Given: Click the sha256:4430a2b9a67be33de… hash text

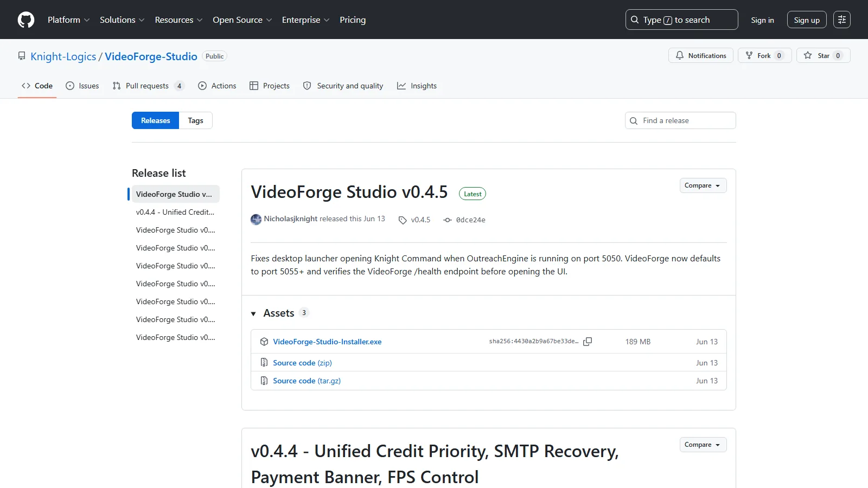Looking at the screenshot, I should [x=534, y=342].
